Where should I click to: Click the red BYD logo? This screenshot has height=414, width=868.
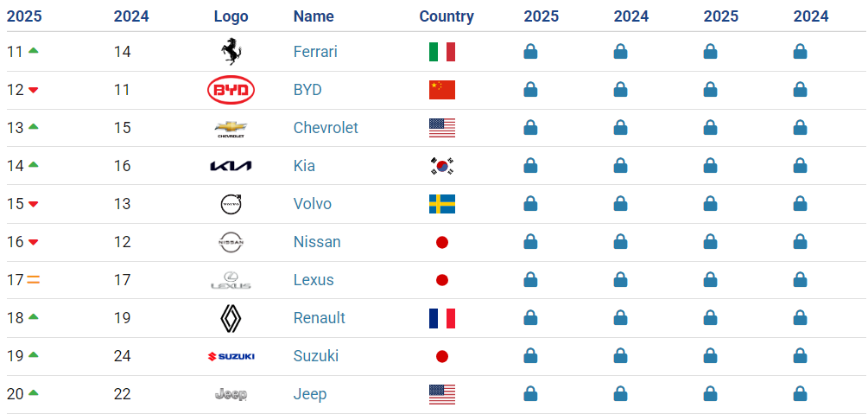pyautogui.click(x=231, y=91)
